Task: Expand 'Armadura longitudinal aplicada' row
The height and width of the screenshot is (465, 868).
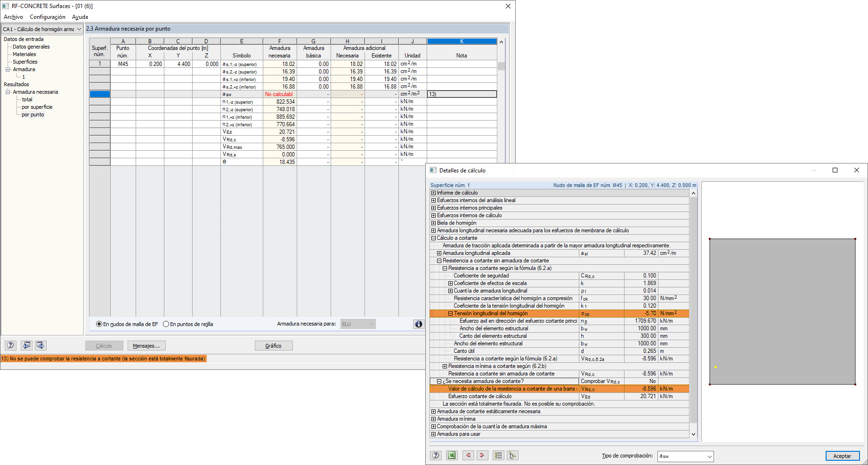Action: pyautogui.click(x=439, y=253)
